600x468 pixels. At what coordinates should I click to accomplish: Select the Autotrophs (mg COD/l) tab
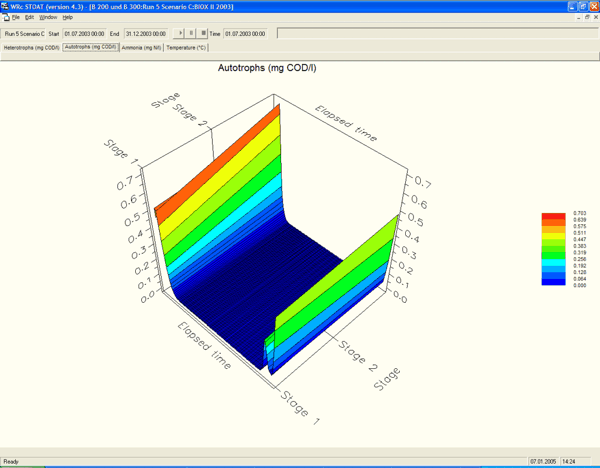click(x=90, y=47)
